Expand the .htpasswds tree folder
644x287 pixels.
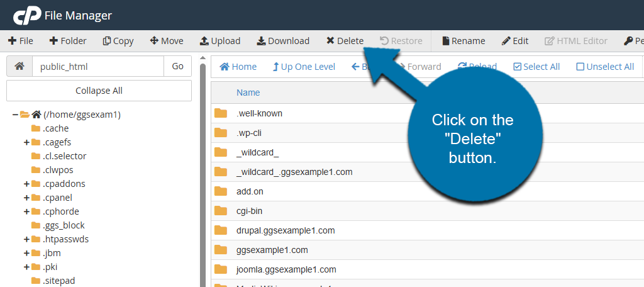point(26,239)
